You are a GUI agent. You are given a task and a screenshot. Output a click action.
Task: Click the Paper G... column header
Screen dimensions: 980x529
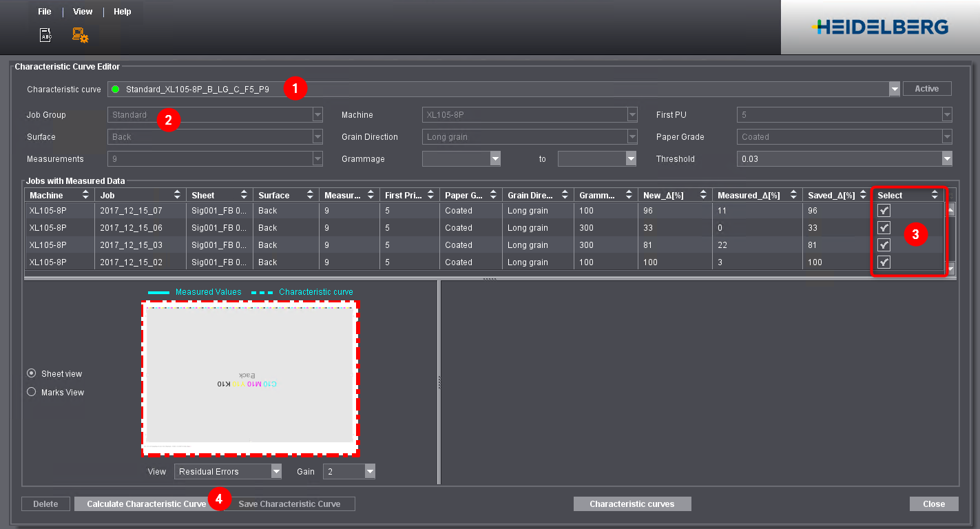pos(470,196)
